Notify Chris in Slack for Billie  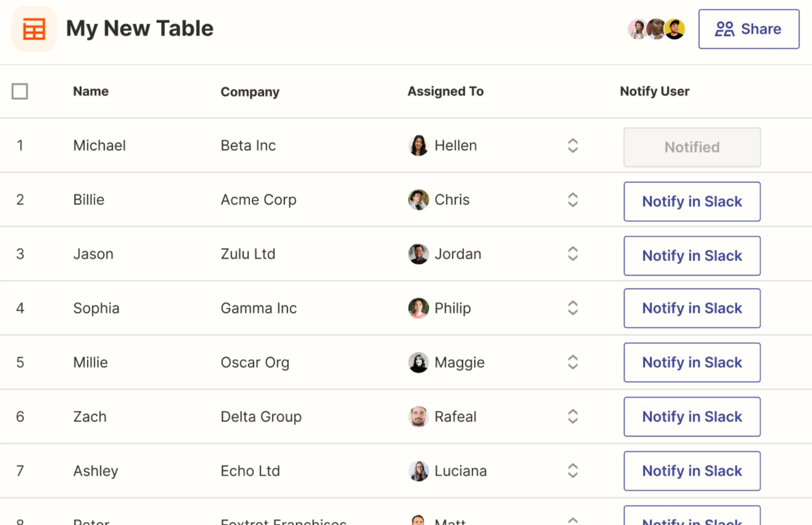pyautogui.click(x=691, y=201)
